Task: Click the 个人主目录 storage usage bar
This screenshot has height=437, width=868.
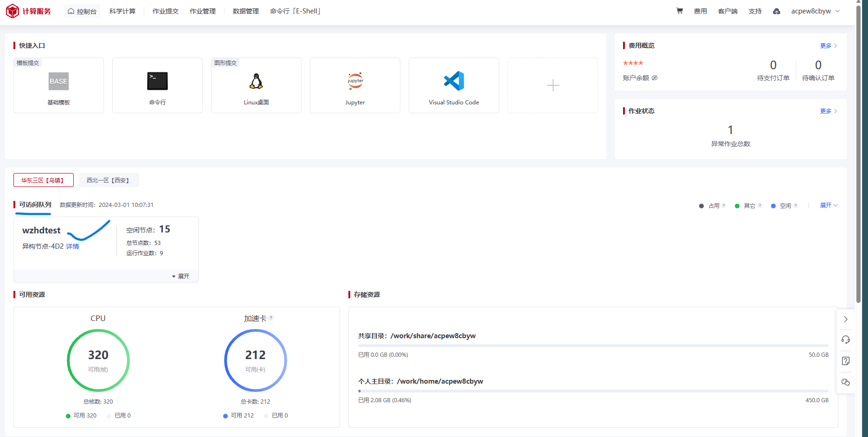Action: (593, 391)
